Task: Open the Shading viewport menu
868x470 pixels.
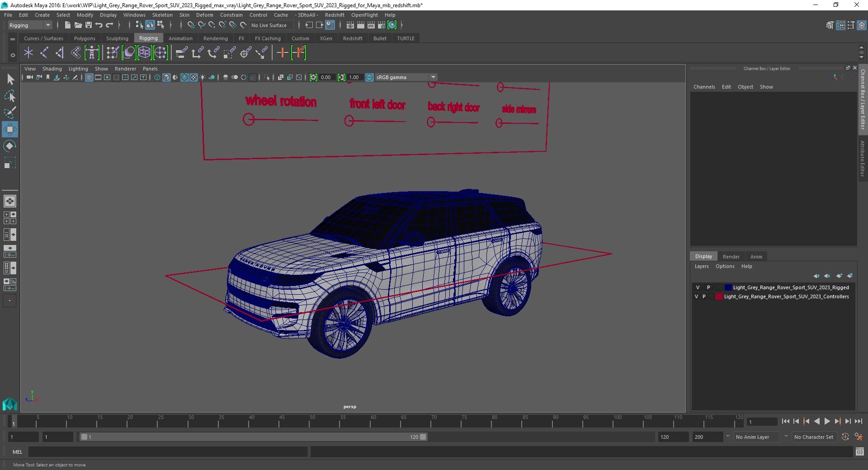Action: pos(52,69)
